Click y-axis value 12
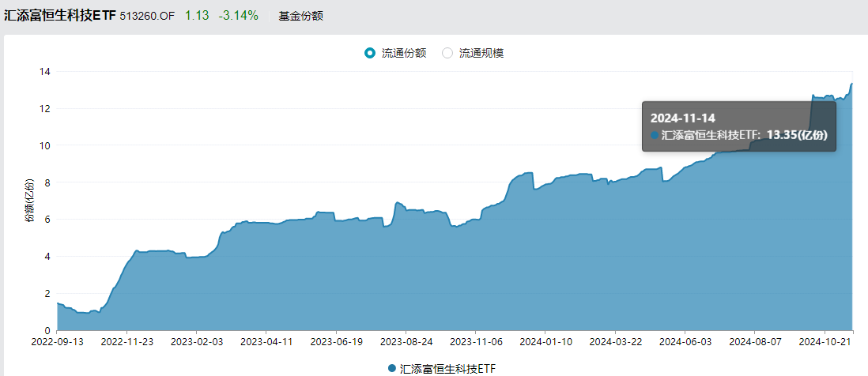The height and width of the screenshot is (376, 868). click(x=44, y=109)
